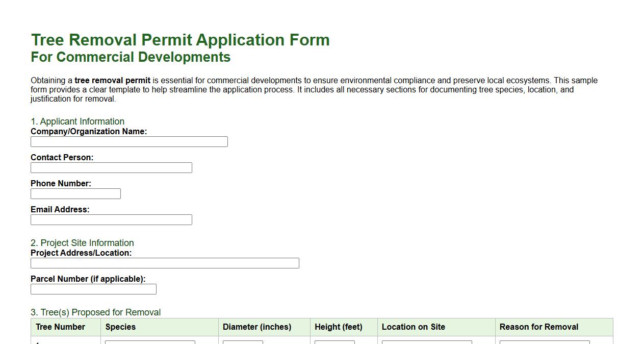Click inside the Email Address field
The image size is (644, 344).
[111, 219]
